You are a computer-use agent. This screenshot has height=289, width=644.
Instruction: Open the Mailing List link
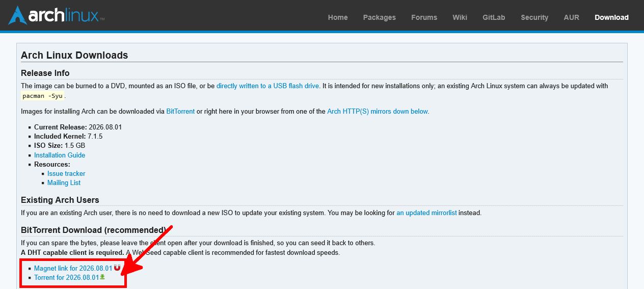click(x=64, y=182)
